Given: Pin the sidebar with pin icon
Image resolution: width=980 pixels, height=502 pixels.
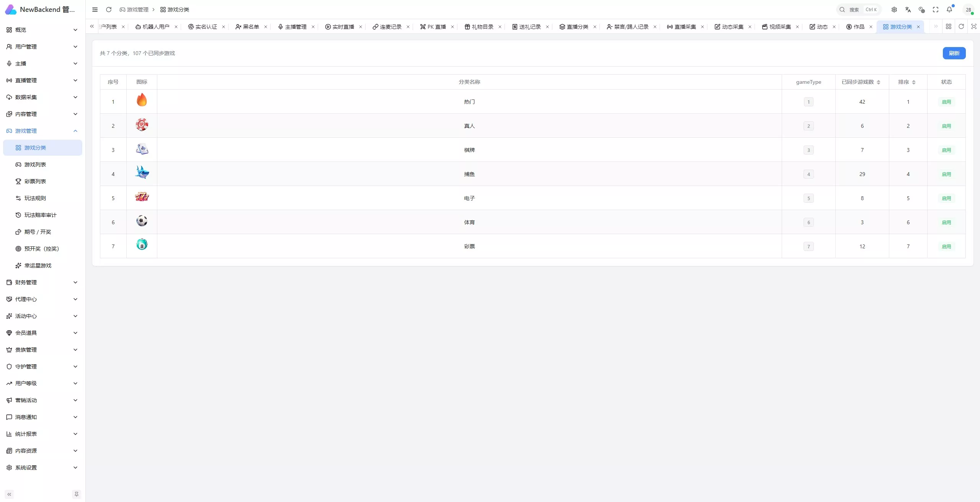Looking at the screenshot, I should coord(76,494).
